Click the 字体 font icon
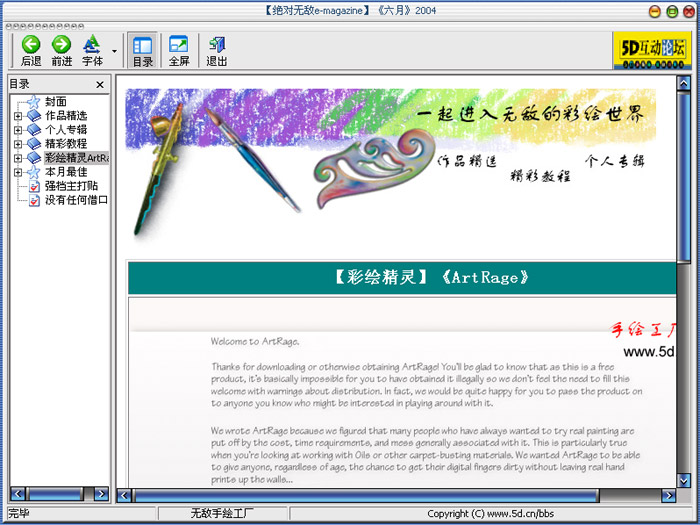 click(x=92, y=44)
